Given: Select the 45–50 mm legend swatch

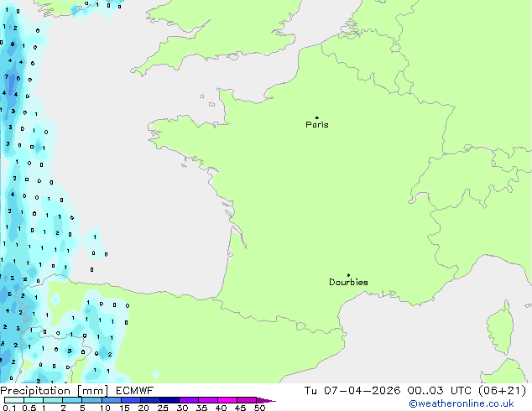Looking at the screenshot, I should click(247, 400).
